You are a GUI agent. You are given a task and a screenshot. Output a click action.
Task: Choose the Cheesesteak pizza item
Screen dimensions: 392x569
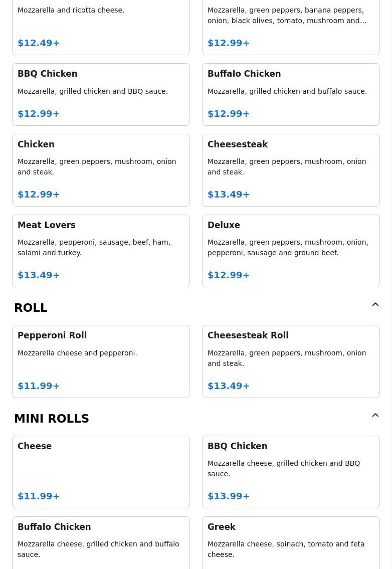(291, 170)
